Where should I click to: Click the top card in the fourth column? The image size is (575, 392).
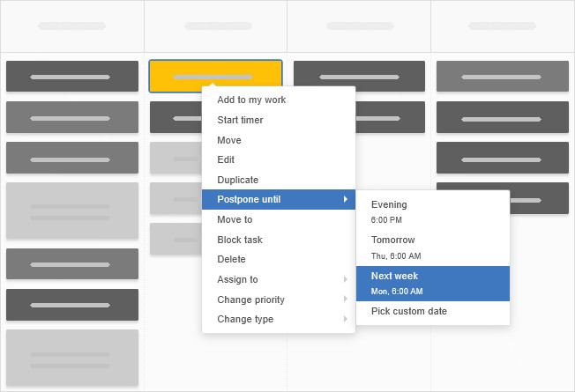coord(502,77)
